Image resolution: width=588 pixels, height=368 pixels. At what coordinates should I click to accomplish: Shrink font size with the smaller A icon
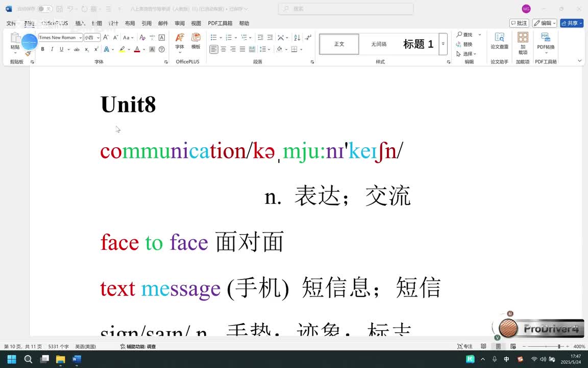(x=115, y=37)
